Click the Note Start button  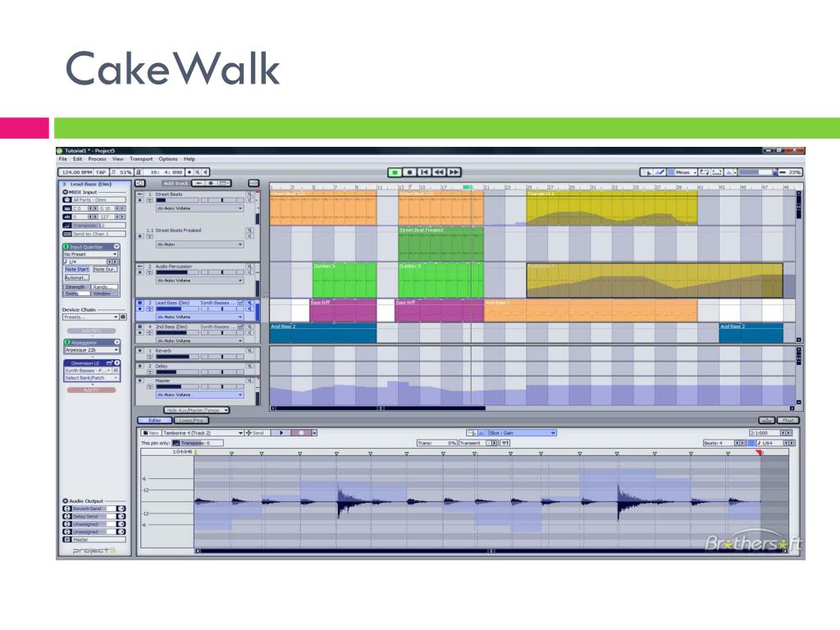(x=77, y=269)
